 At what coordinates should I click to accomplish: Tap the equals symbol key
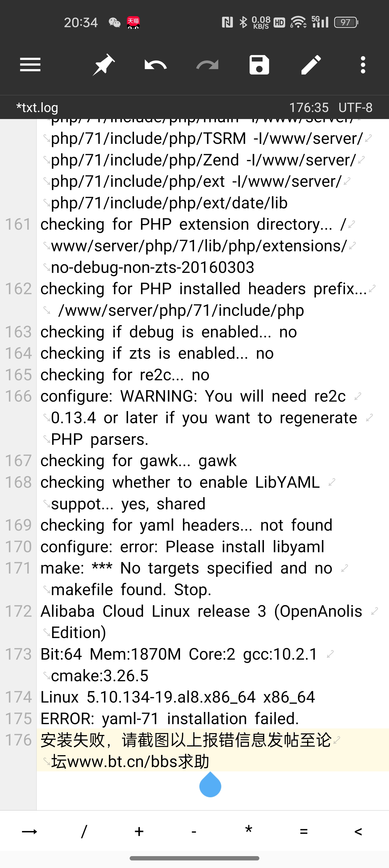pyautogui.click(x=304, y=832)
